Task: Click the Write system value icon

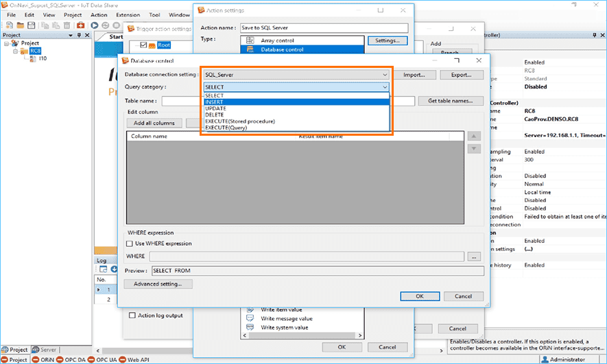Action: click(x=250, y=327)
